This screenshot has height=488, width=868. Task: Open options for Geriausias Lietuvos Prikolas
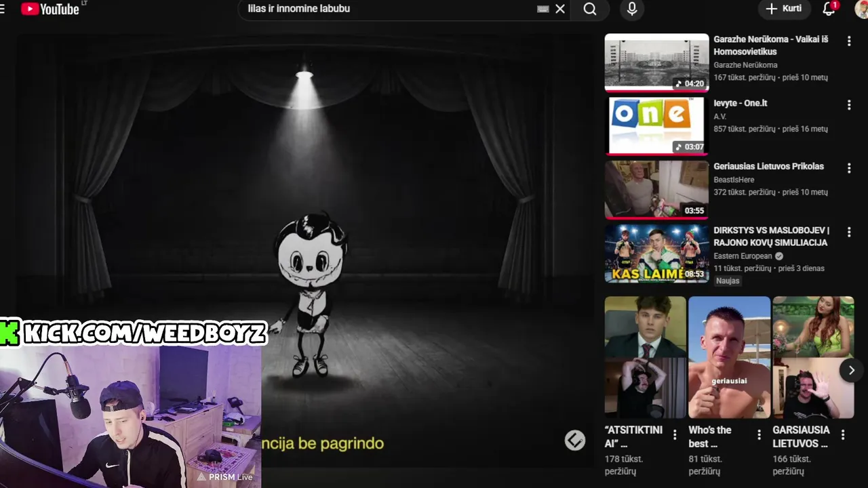848,168
